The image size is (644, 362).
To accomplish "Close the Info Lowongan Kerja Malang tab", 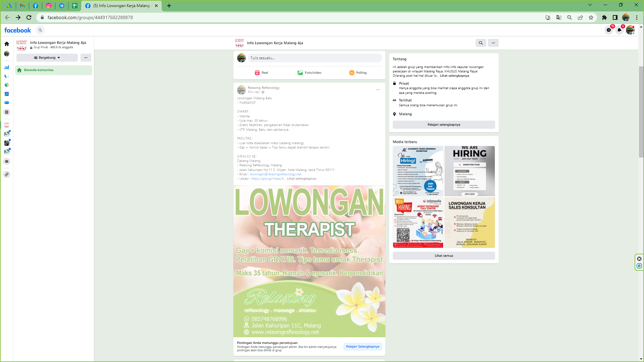I will tap(156, 6).
